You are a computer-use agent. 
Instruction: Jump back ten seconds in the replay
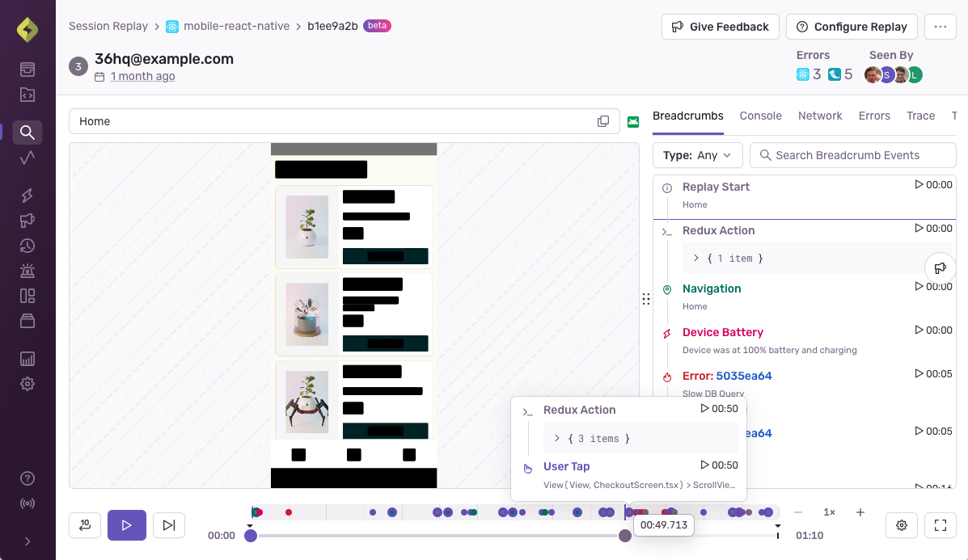85,524
